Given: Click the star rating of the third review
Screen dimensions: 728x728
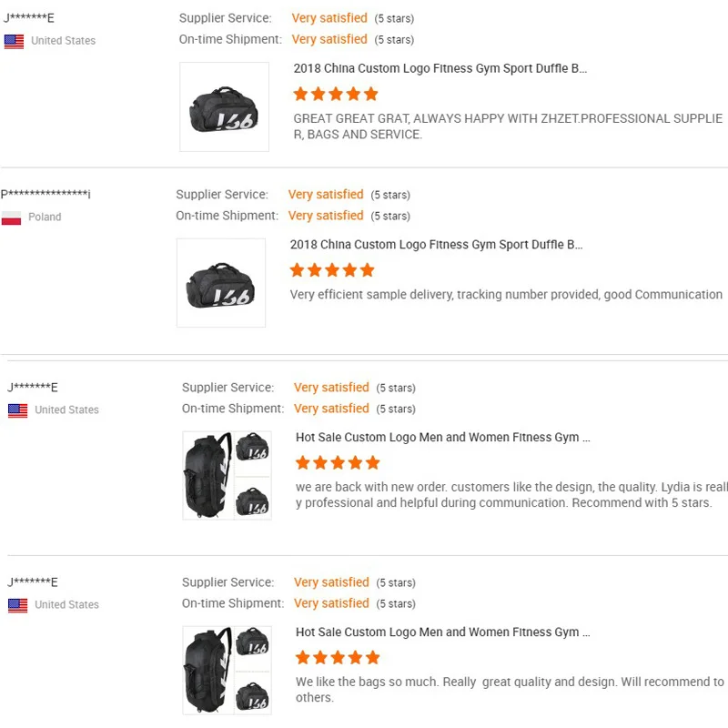Looking at the screenshot, I should click(336, 462).
